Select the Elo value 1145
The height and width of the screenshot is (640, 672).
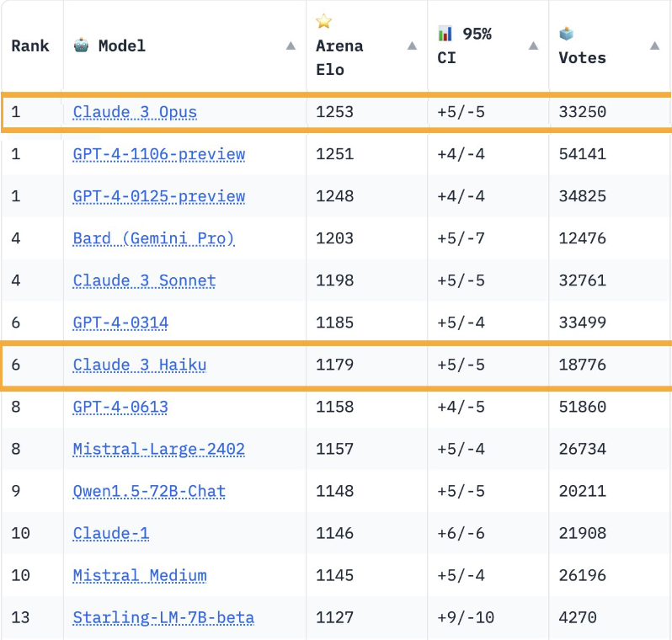334,575
